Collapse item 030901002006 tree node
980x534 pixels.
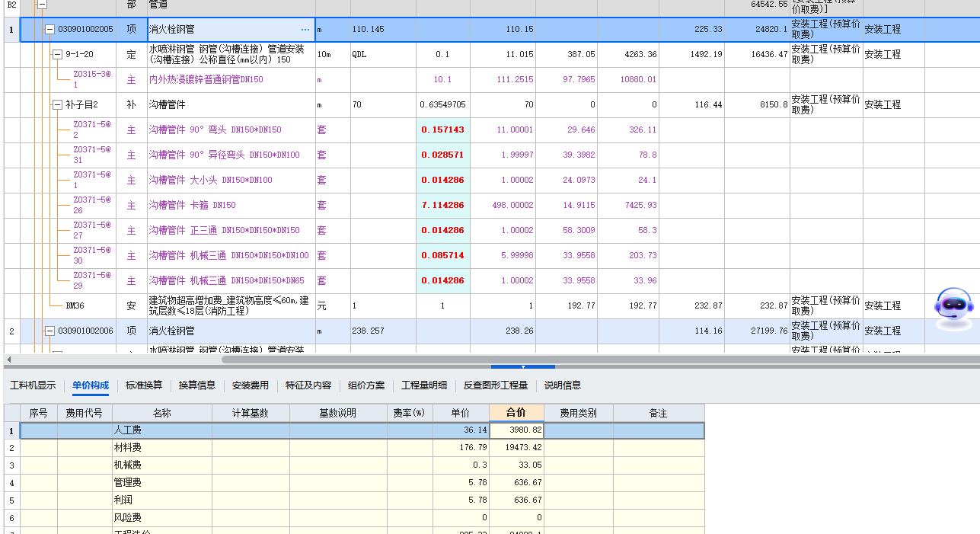(49, 331)
